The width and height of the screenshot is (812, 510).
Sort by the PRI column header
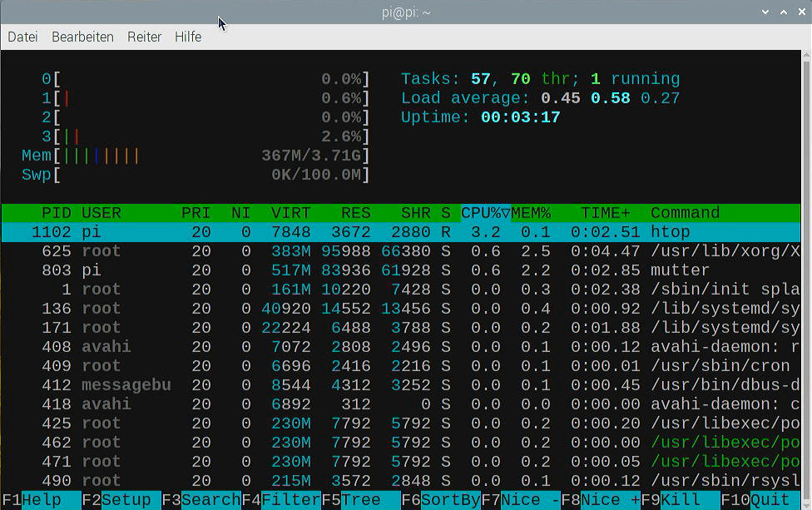[196, 213]
